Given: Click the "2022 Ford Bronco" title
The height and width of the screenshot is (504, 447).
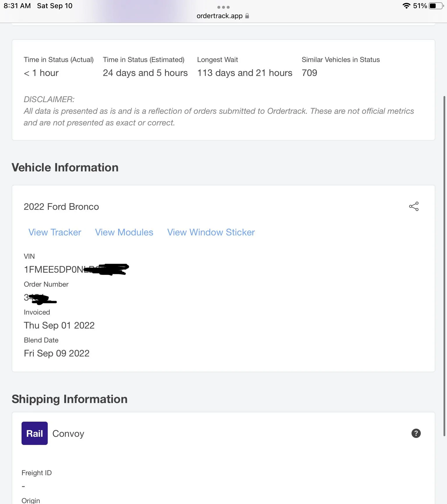Looking at the screenshot, I should pyautogui.click(x=61, y=207).
